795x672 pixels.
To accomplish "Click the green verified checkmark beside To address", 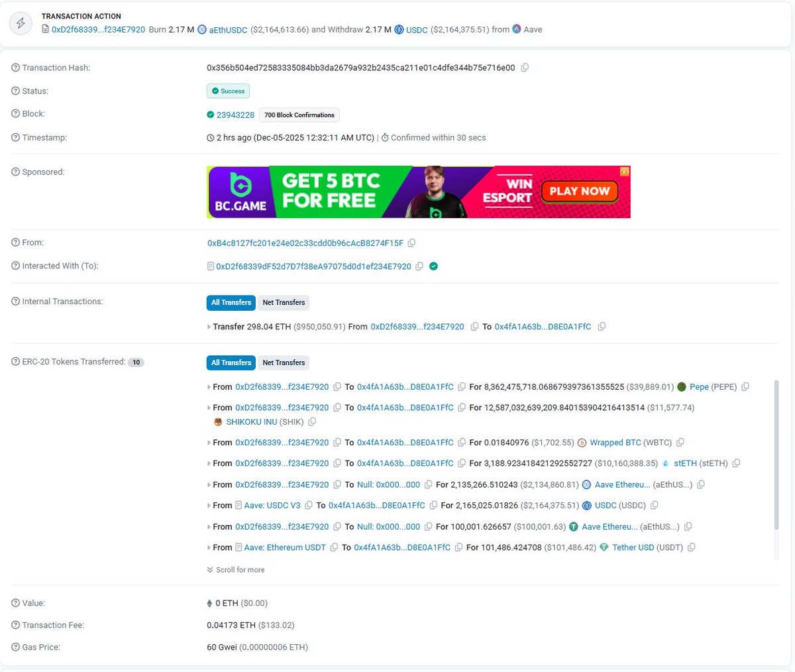I will click(x=433, y=266).
